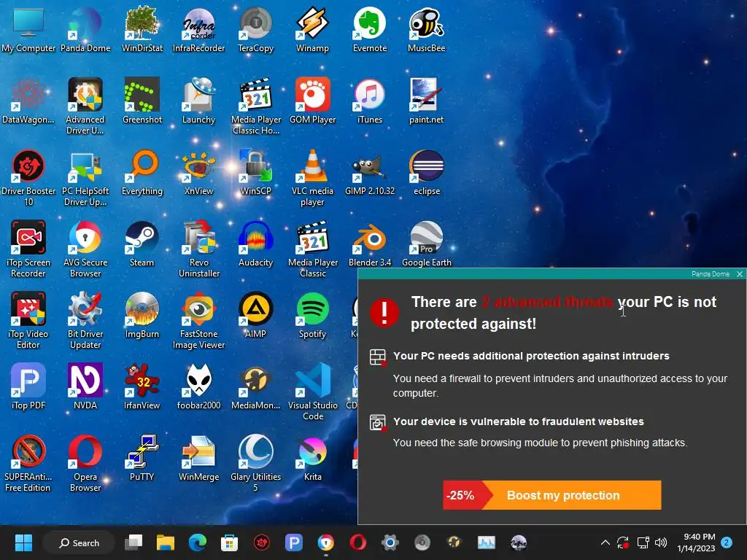Open the clock showing 9:40 PM
Screen dimensions: 747x560
click(x=696, y=542)
